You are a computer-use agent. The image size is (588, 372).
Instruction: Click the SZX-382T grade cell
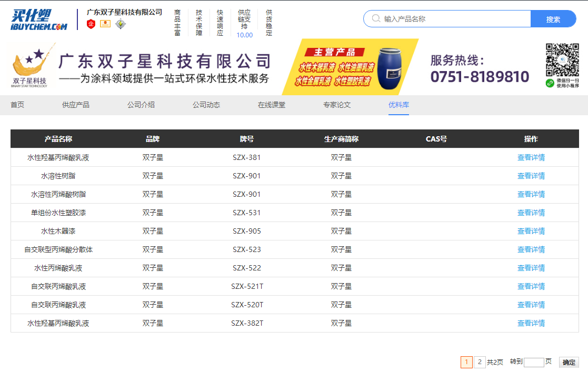click(x=247, y=323)
